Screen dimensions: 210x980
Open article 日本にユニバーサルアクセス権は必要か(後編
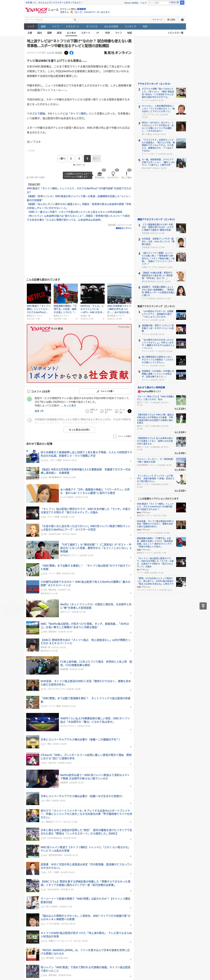point(80,739)
